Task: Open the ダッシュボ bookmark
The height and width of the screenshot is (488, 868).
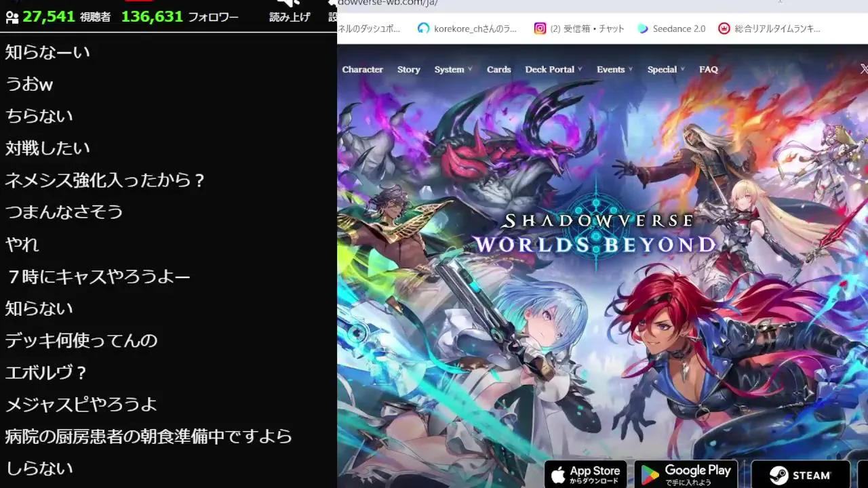Action: pos(369,28)
